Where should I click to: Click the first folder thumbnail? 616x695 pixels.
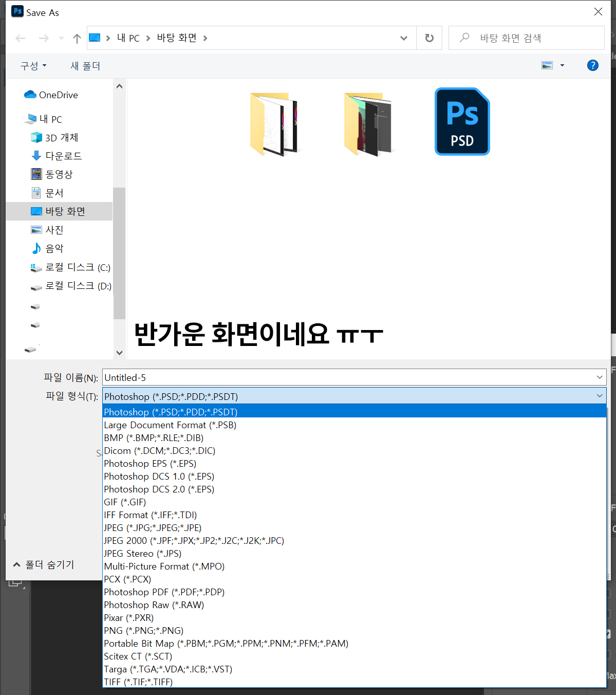click(274, 124)
